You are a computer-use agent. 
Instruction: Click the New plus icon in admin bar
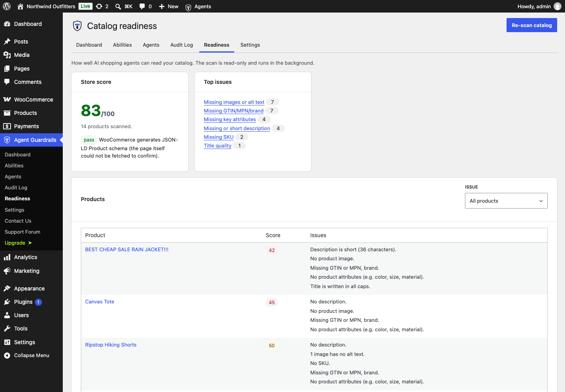(x=162, y=6)
